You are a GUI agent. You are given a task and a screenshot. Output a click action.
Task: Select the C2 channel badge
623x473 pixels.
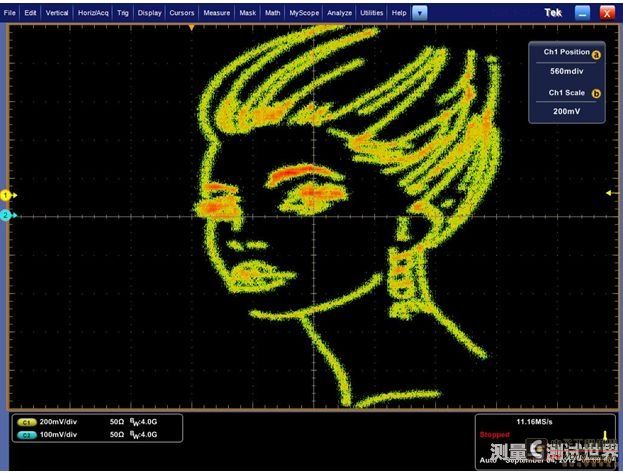click(x=27, y=435)
